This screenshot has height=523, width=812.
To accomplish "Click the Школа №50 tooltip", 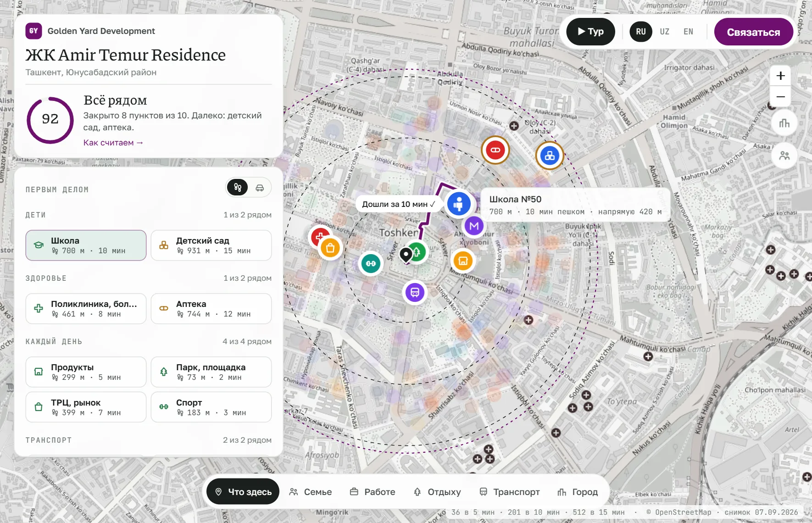I will pyautogui.click(x=575, y=205).
